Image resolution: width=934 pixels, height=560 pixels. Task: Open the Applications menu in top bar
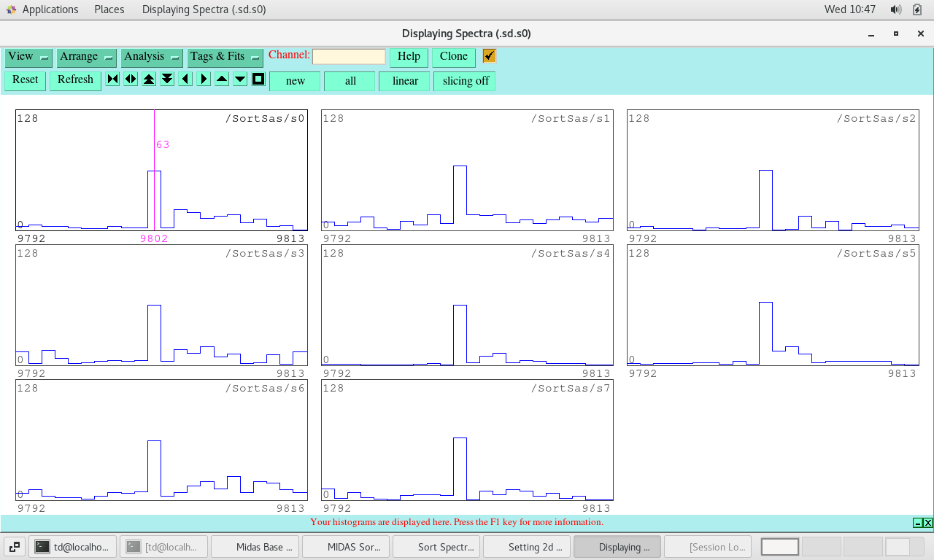[x=50, y=9]
